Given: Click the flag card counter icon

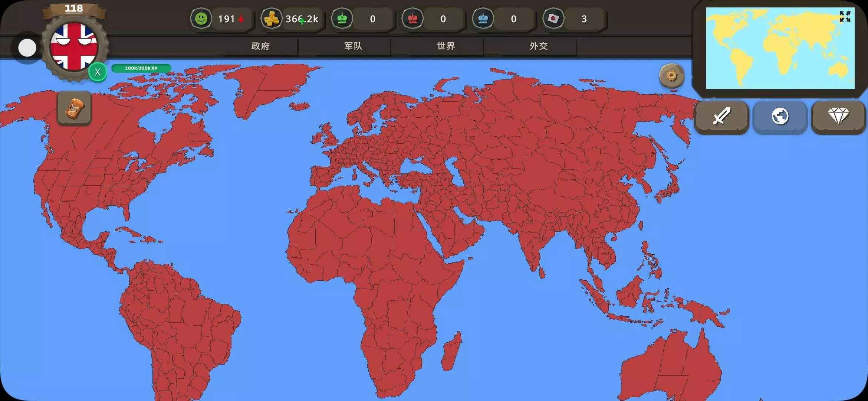Looking at the screenshot, I should (553, 19).
